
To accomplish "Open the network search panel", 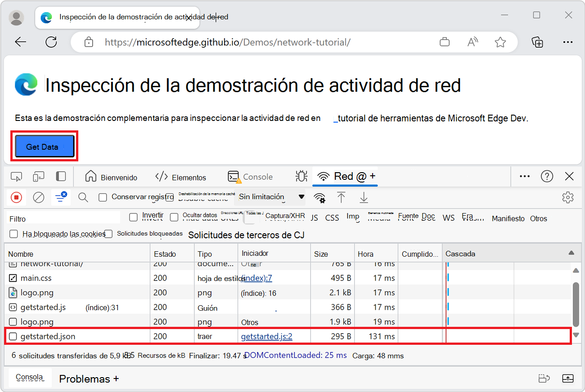I will pos(83,197).
